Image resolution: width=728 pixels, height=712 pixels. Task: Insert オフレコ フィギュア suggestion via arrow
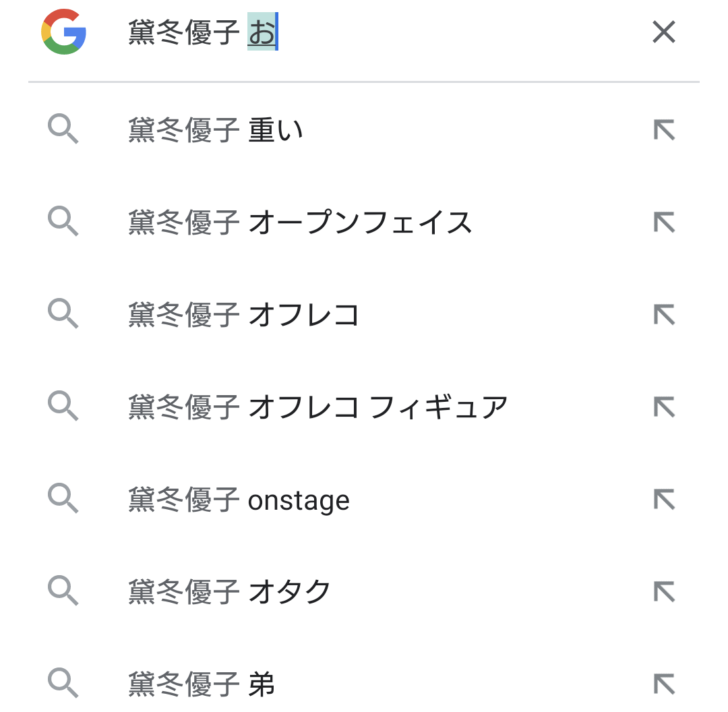[664, 407]
